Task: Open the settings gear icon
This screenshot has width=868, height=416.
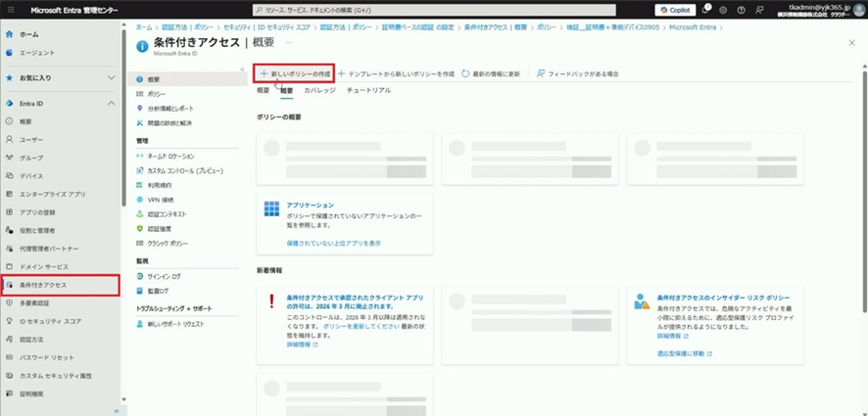Action: coord(724,9)
